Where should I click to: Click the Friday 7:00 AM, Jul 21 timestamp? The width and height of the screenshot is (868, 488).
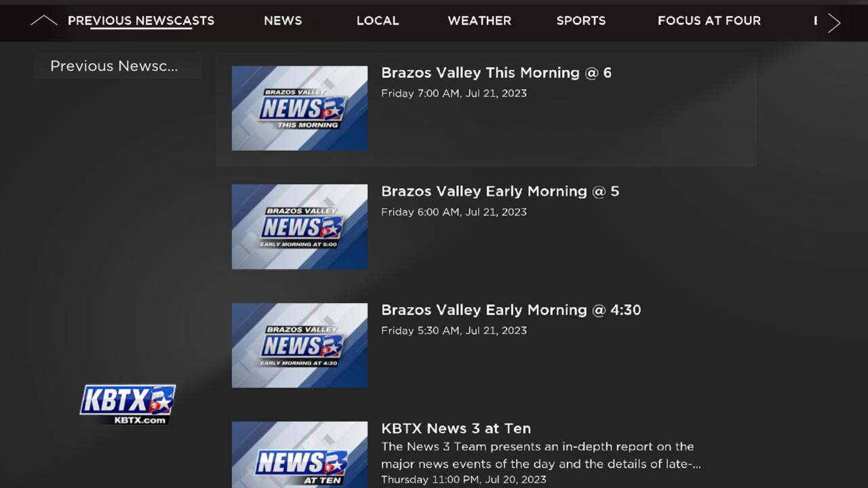coord(454,94)
